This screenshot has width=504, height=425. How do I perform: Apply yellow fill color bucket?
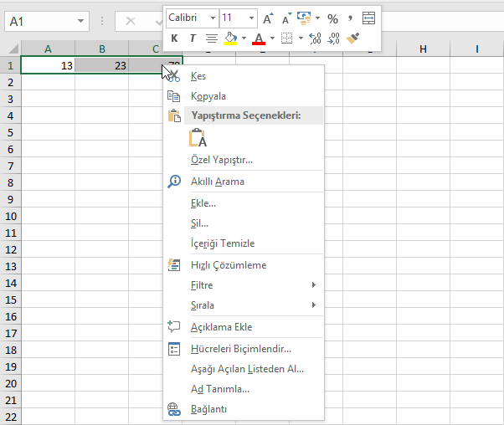[x=230, y=38]
